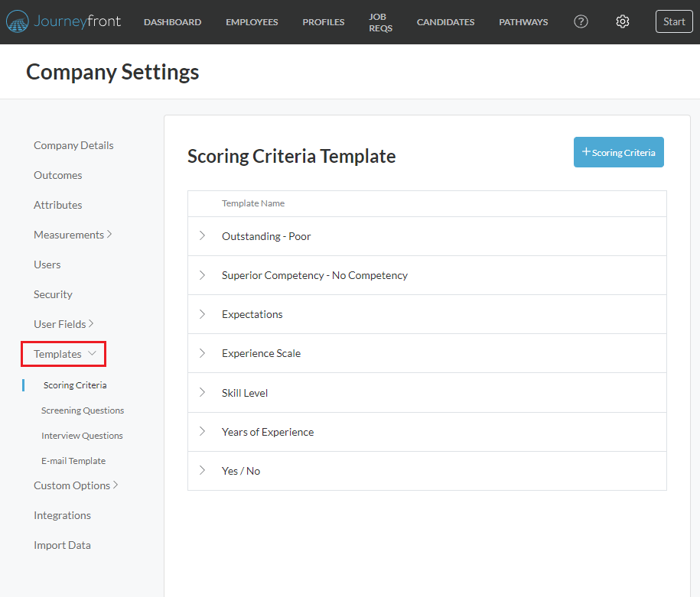Expand the Expectations scoring template

click(x=201, y=313)
